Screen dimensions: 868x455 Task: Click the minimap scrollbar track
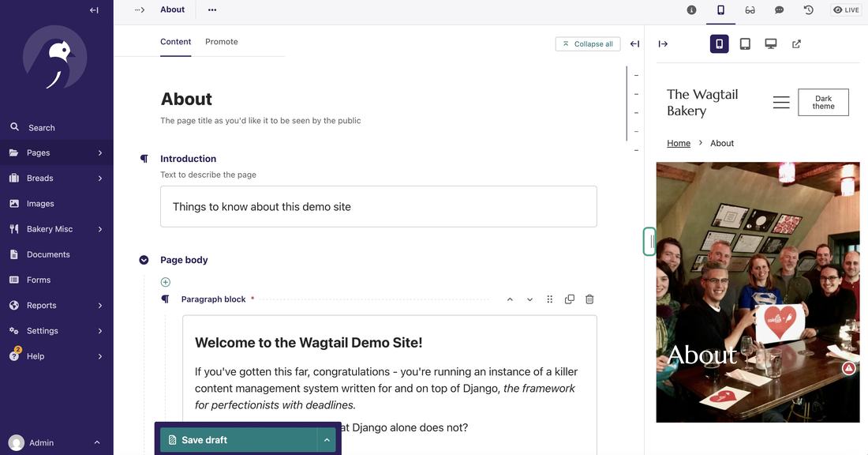point(627,103)
